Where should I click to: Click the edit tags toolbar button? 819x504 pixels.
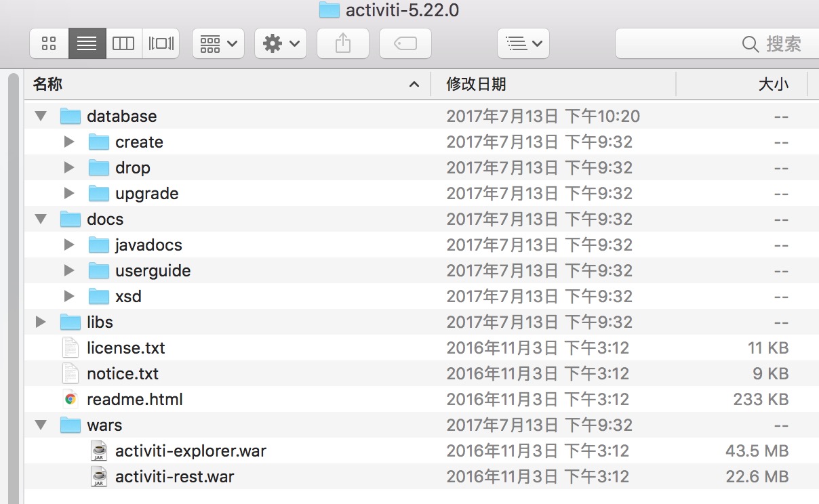point(405,44)
